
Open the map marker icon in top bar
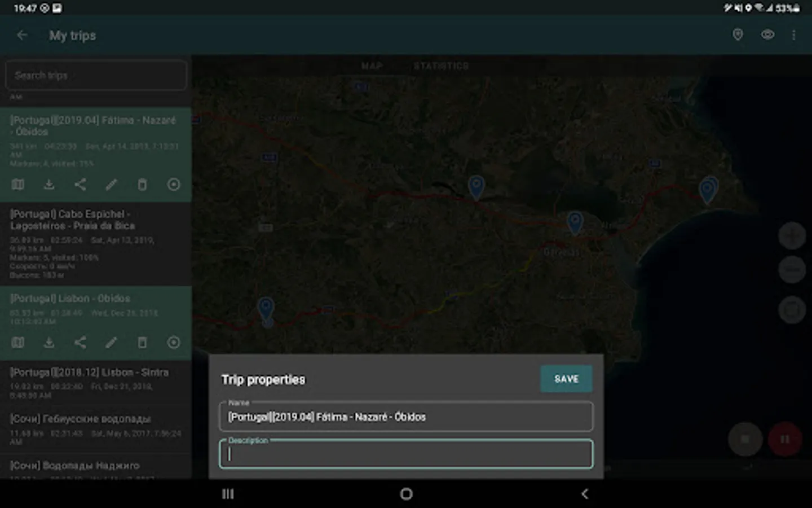[738, 35]
